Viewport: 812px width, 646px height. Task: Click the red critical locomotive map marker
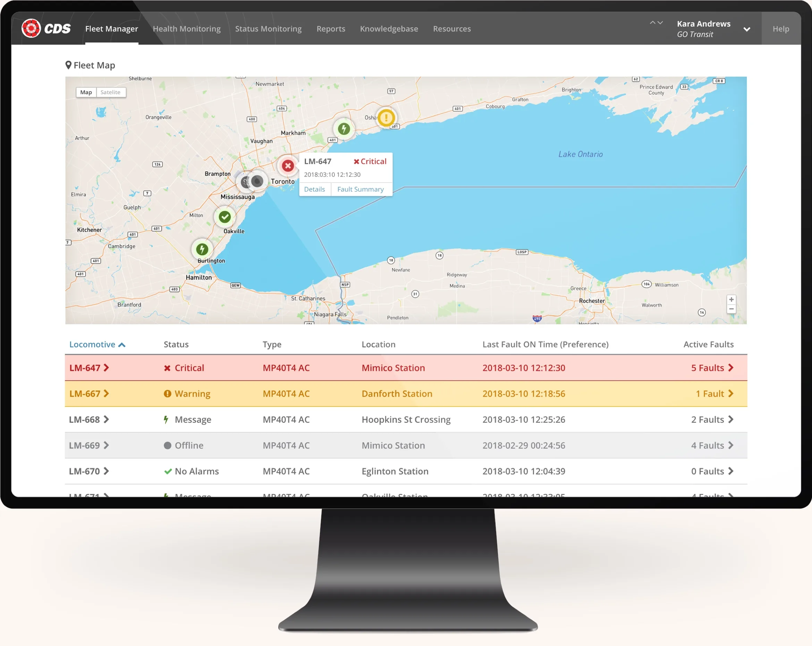click(x=288, y=166)
